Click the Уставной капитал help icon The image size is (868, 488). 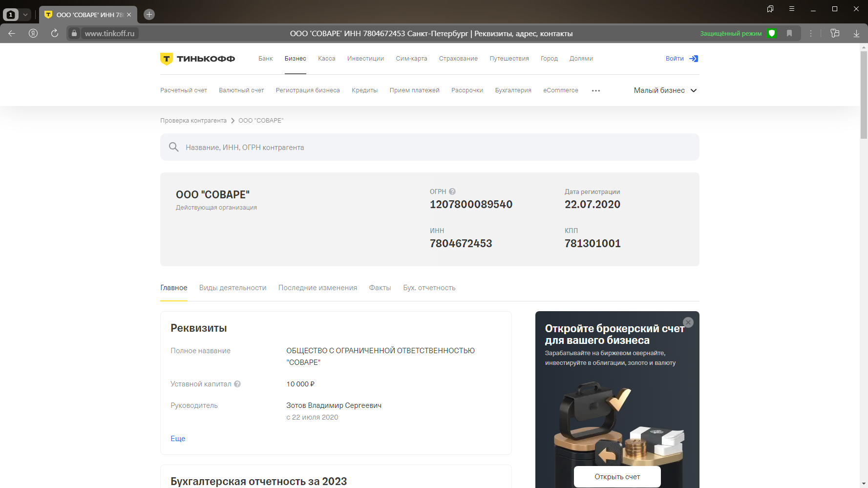click(237, 384)
